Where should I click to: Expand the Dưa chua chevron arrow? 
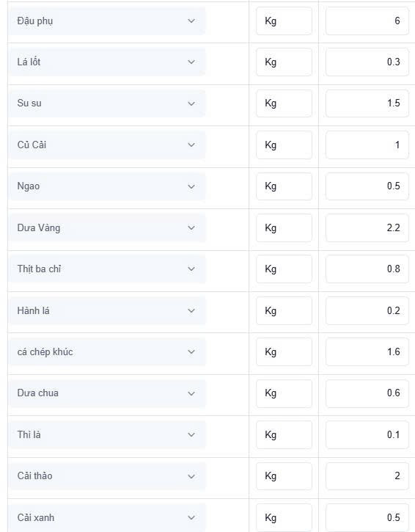191,393
